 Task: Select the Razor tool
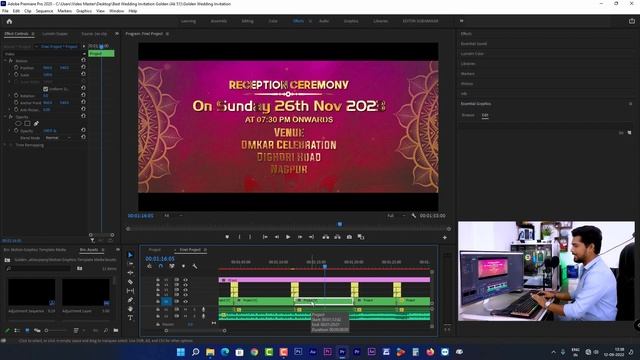(x=130, y=282)
